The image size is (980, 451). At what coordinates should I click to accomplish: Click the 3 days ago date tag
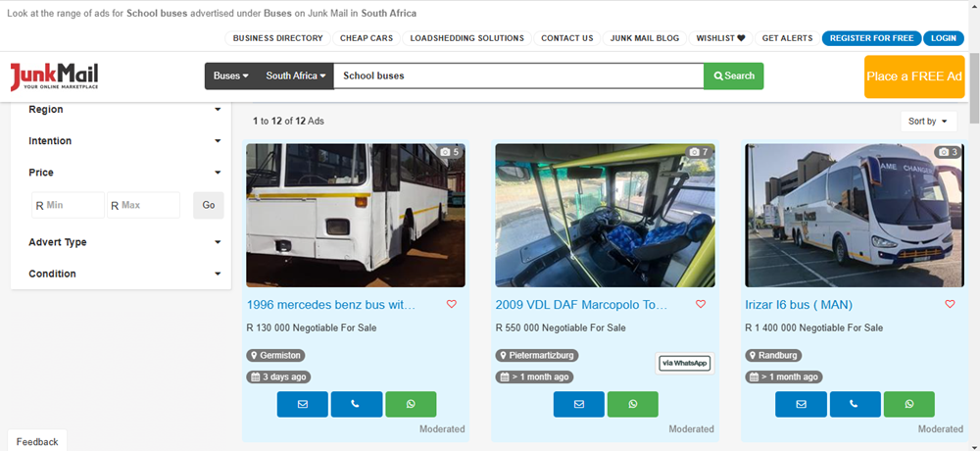(x=278, y=377)
